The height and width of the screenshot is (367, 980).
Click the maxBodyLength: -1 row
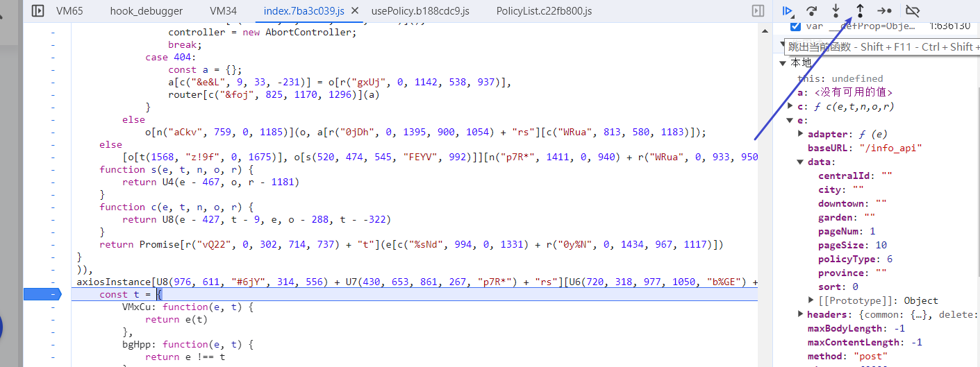pyautogui.click(x=855, y=328)
